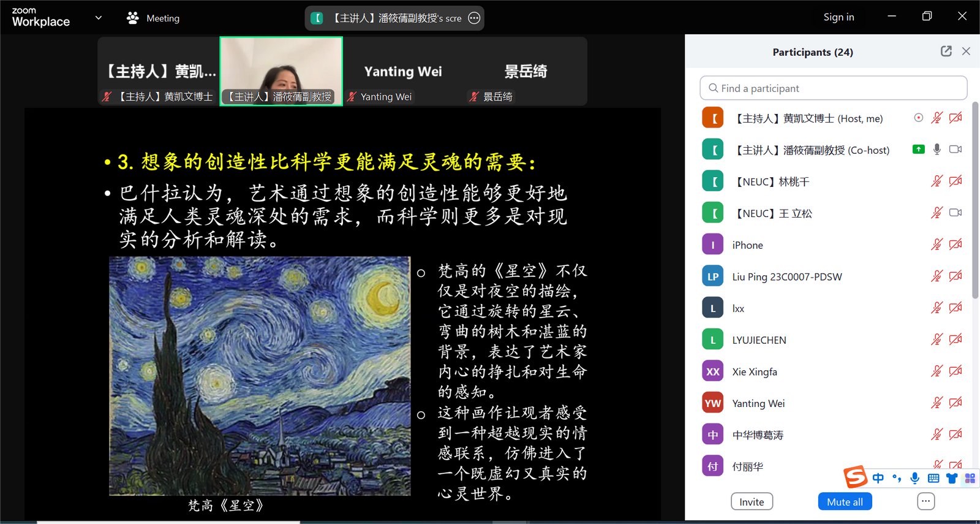This screenshot has width=980, height=524.
Task: Click muted mic icon for lxx
Action: [x=937, y=308]
